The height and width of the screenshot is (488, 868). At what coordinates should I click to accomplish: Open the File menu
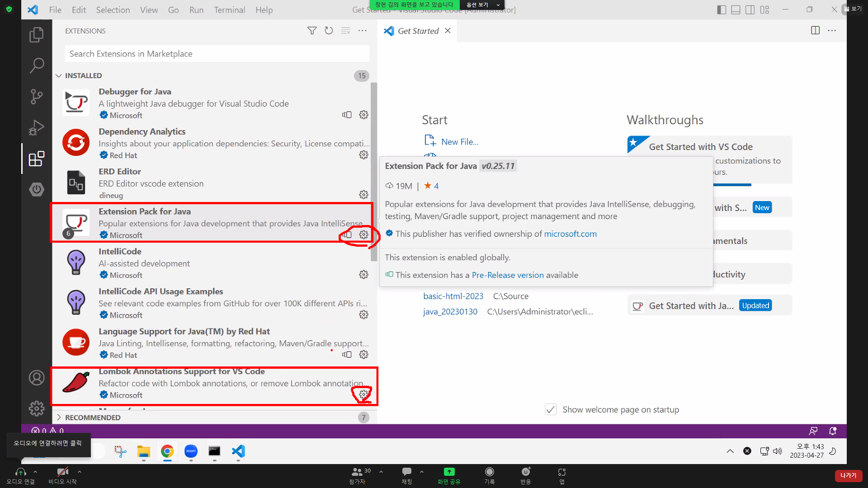tap(55, 9)
